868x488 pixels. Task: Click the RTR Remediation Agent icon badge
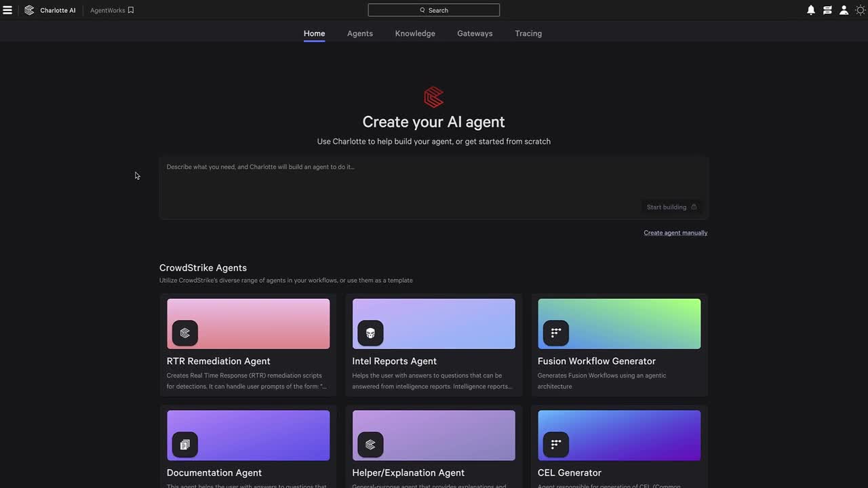[x=185, y=333]
